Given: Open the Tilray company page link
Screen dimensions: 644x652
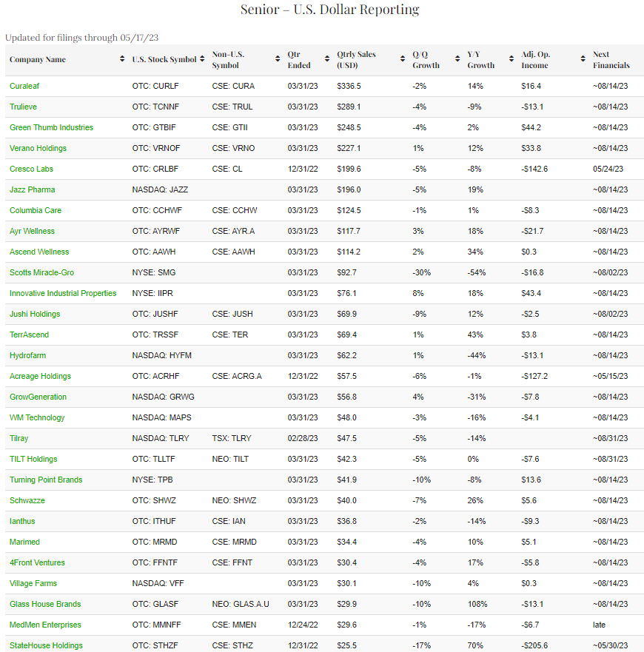Looking at the screenshot, I should click(20, 438).
